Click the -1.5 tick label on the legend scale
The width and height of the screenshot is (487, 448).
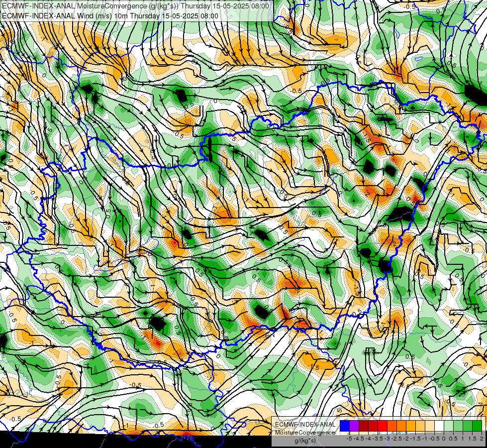(x=415, y=439)
